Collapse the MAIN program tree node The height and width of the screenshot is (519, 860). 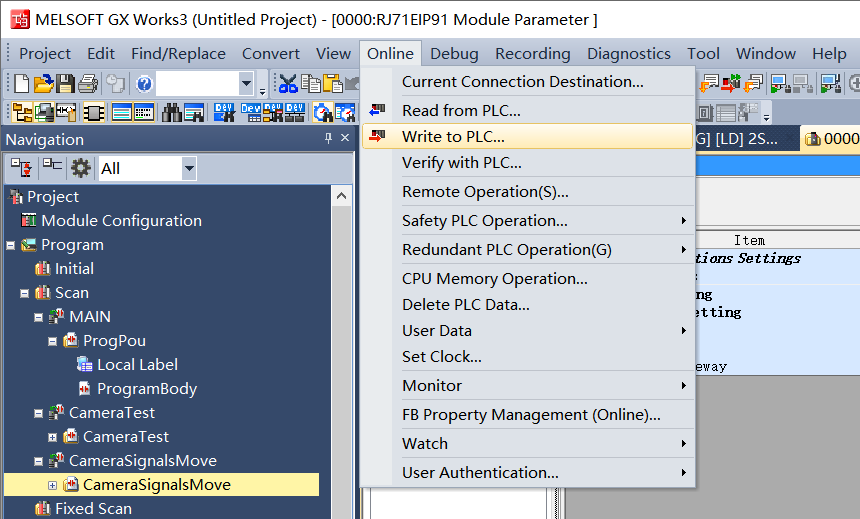tap(39, 317)
